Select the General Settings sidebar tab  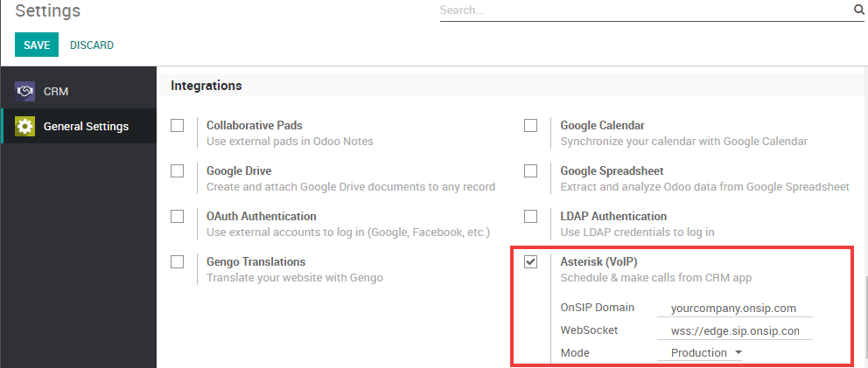point(79,127)
